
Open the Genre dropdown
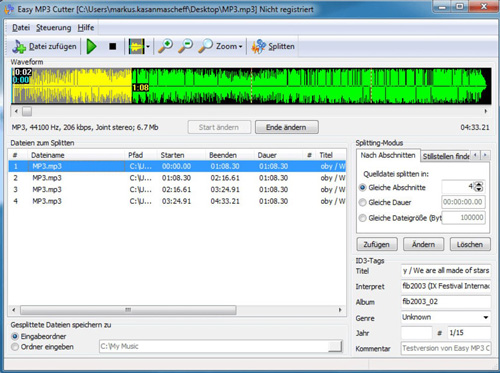pos(486,317)
